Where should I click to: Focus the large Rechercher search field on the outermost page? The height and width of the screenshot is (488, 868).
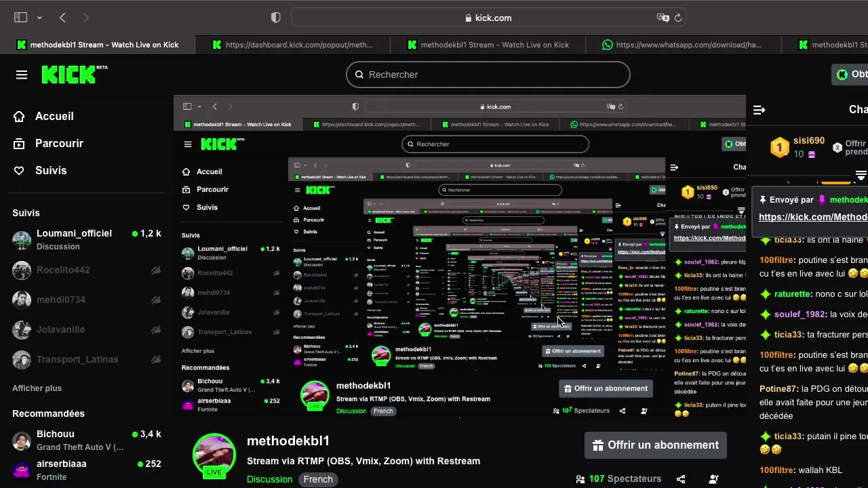pos(488,75)
